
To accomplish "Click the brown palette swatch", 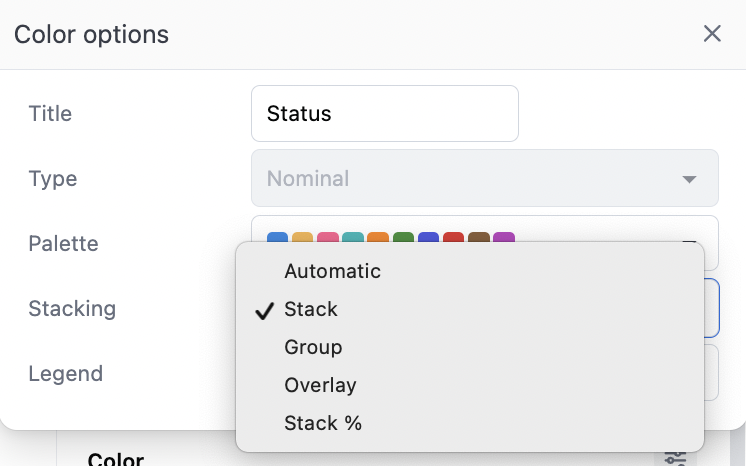I will (x=479, y=239).
